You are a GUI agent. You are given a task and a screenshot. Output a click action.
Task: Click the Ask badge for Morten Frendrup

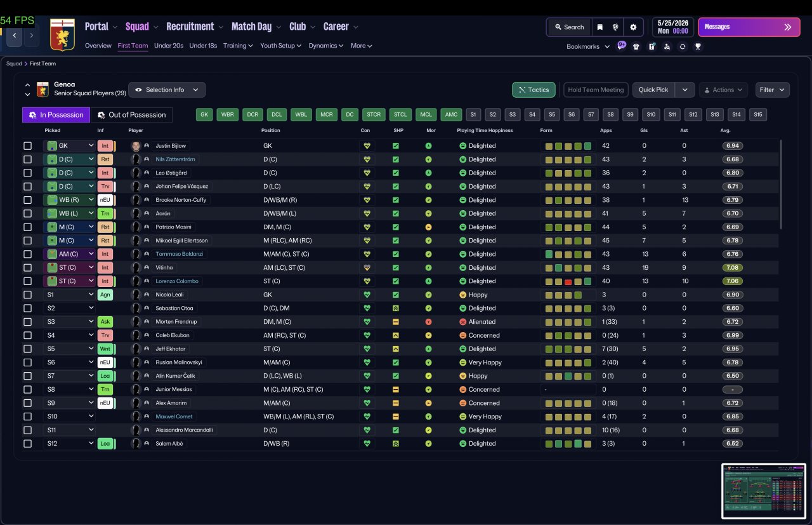pyautogui.click(x=106, y=322)
